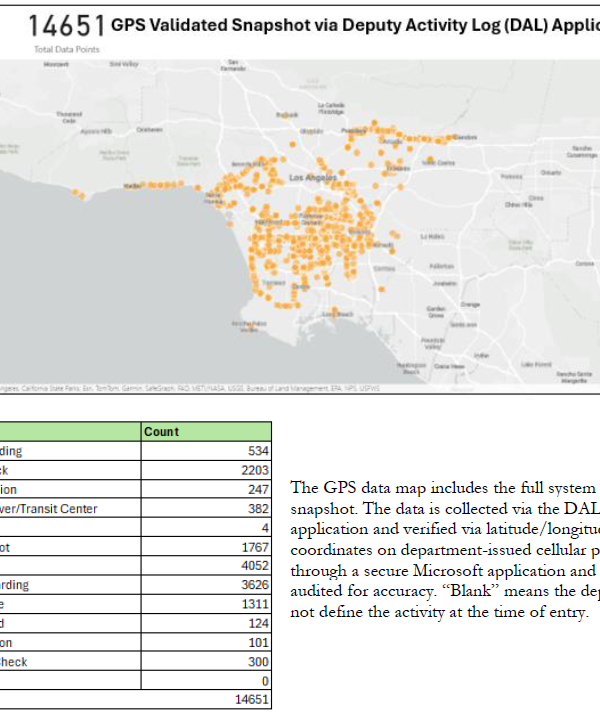Viewport: 600px width, 715px height.
Task: Click the Simi Valley label on map
Action: [x=122, y=64]
